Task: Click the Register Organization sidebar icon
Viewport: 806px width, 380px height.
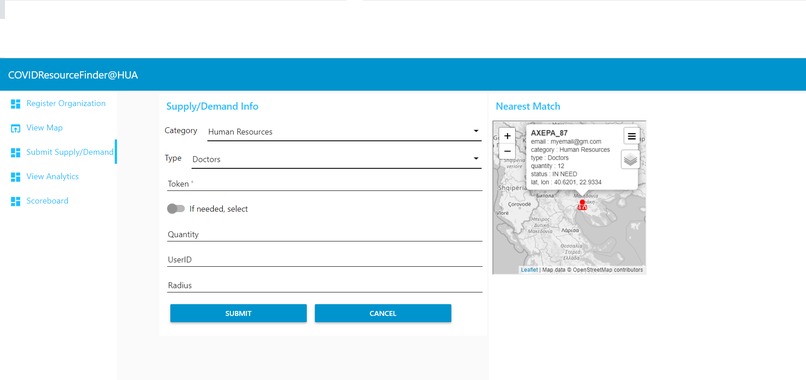Action: tap(15, 104)
